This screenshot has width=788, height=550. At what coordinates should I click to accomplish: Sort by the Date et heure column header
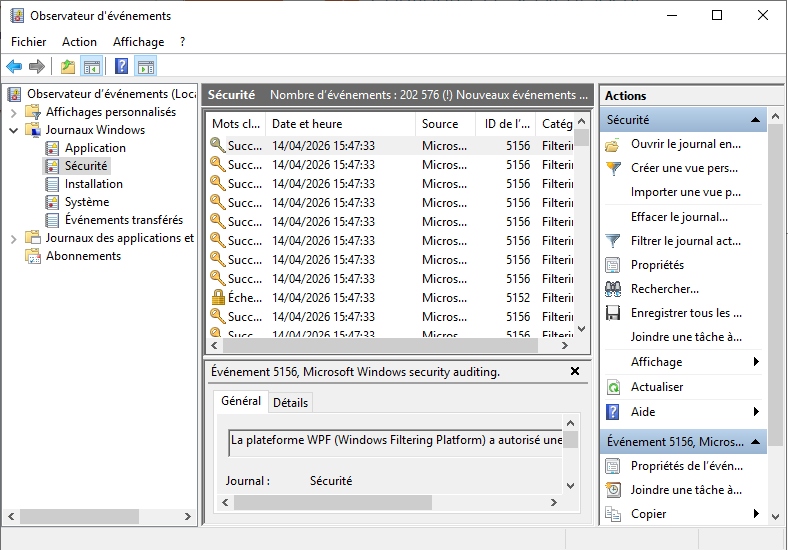[x=340, y=124]
